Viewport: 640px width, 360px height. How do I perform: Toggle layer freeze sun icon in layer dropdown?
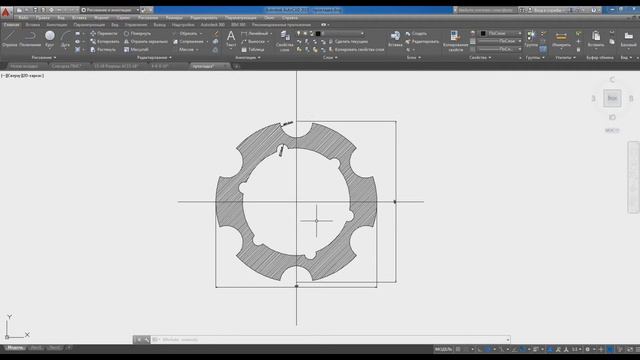305,33
